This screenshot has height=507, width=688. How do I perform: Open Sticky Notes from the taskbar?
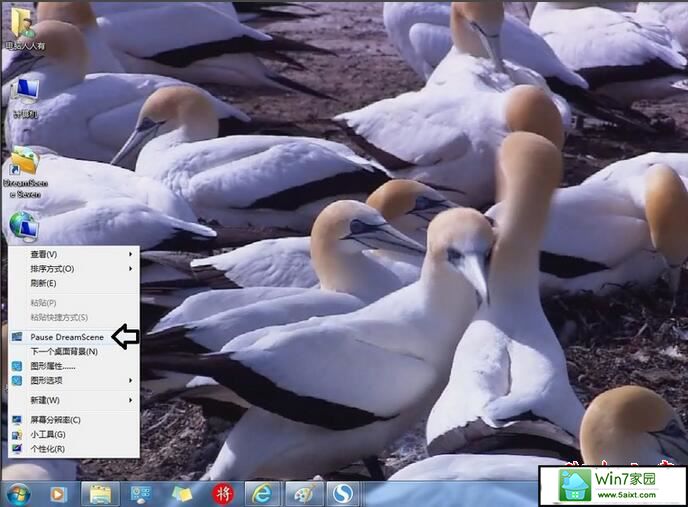182,494
